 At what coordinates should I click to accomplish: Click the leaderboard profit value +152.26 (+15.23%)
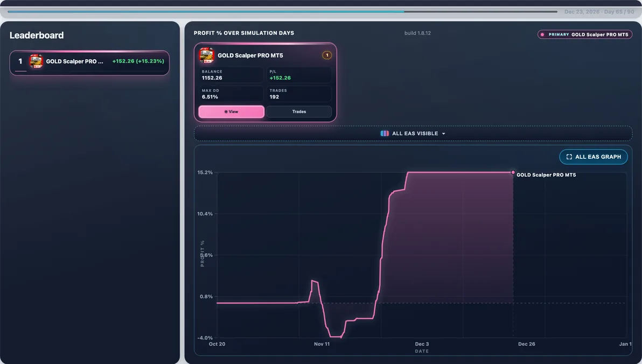tap(138, 61)
